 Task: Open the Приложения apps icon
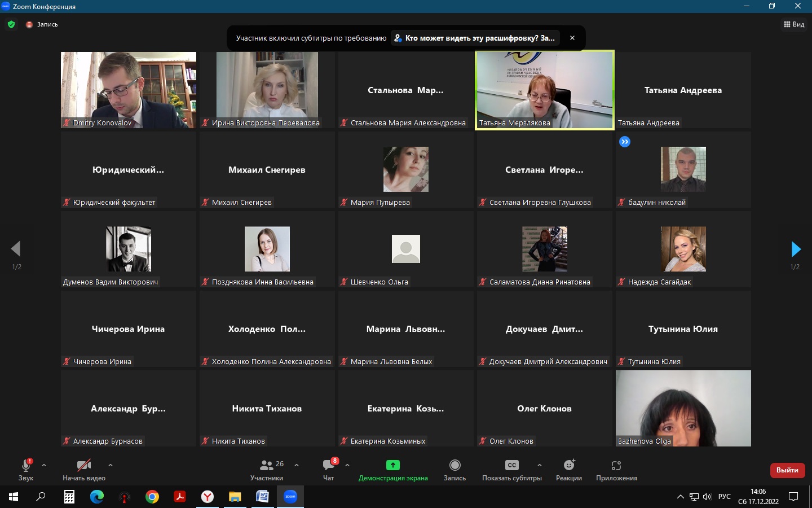[x=616, y=465]
